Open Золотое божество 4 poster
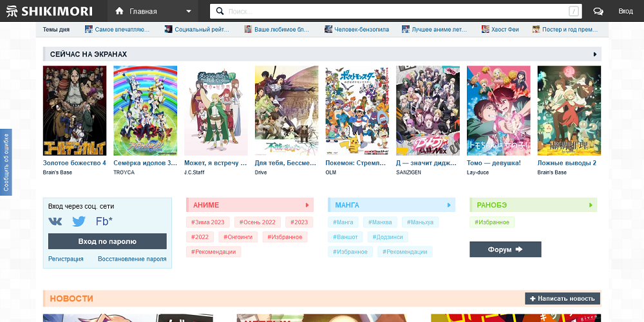Image resolution: width=644 pixels, height=322 pixels. click(75, 111)
